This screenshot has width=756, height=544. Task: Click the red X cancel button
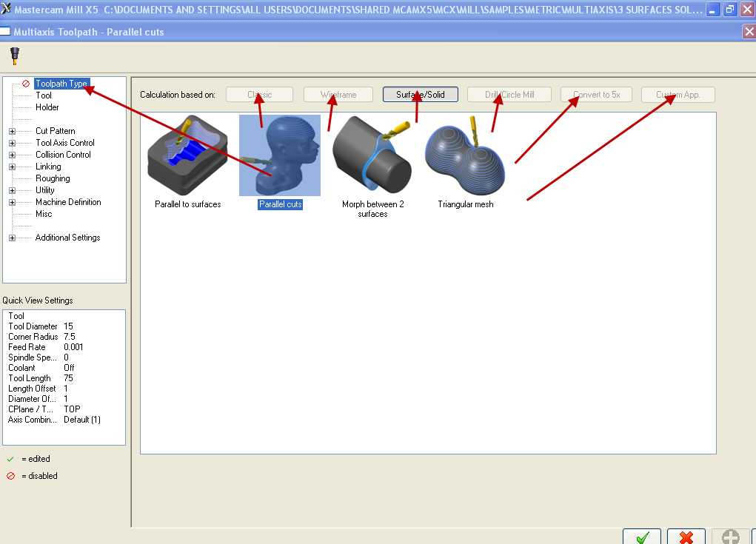[686, 537]
